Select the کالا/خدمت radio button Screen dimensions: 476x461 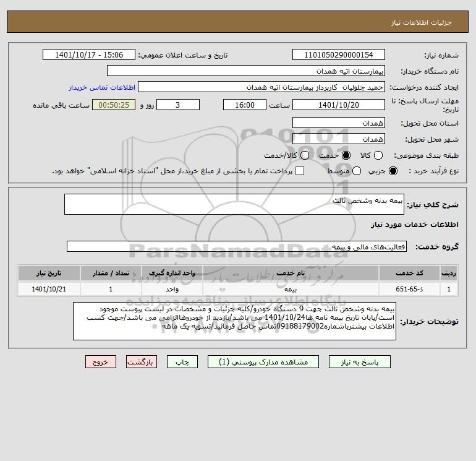pos(305,155)
